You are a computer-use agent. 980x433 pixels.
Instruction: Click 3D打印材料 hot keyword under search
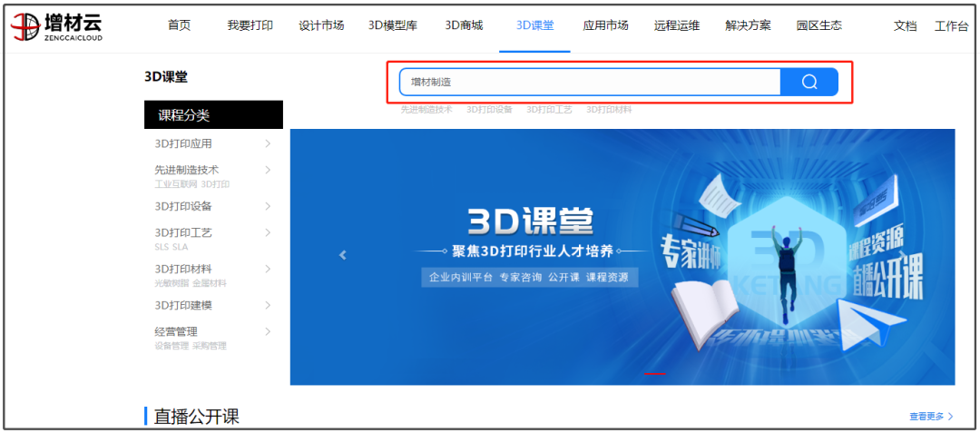610,109
